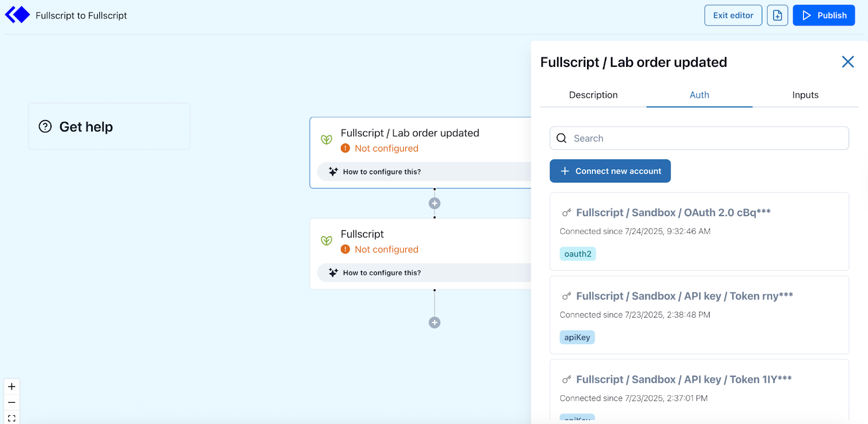Screen dimensions: 868x424
Task: Focus the Search accounts field
Action: click(699, 138)
